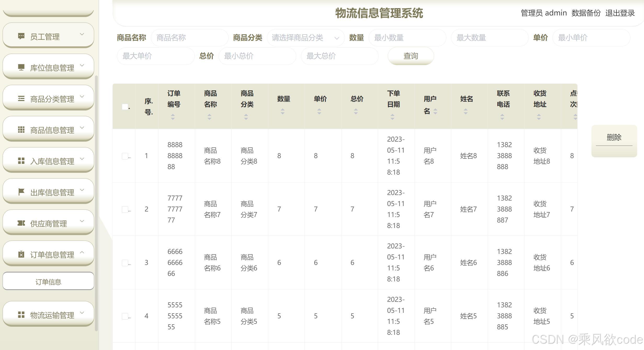644x350 pixels.
Task: Collapse the 订单信息管理 menu section
Action: 83,252
